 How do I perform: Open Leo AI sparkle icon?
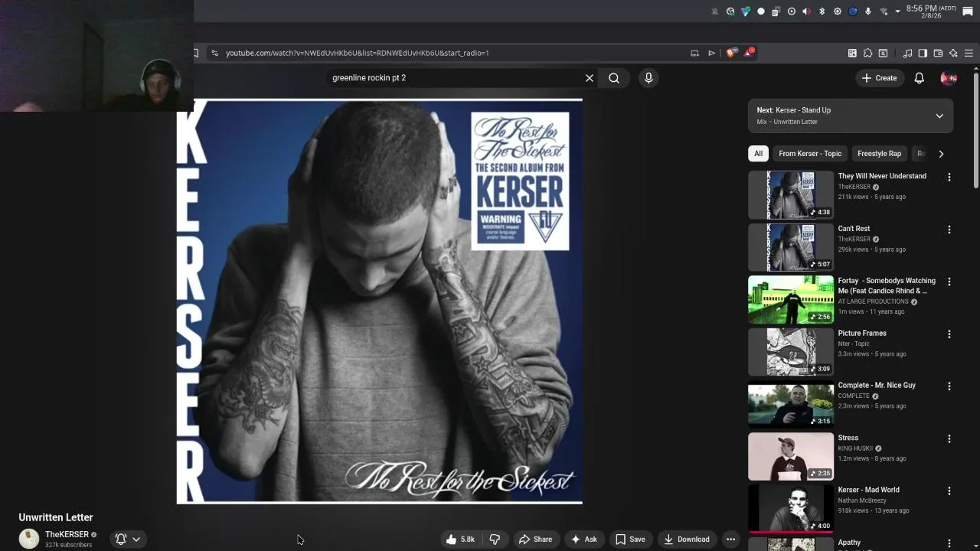(953, 53)
